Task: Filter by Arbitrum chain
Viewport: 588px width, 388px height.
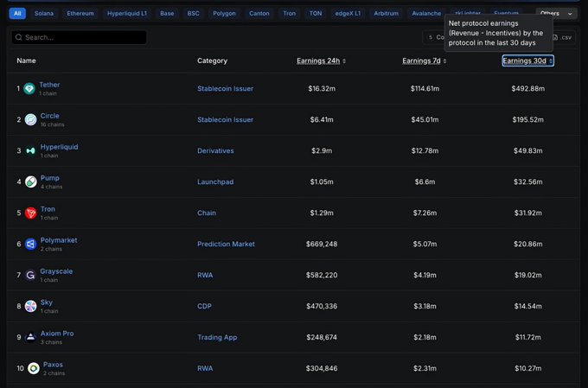Action: click(386, 14)
